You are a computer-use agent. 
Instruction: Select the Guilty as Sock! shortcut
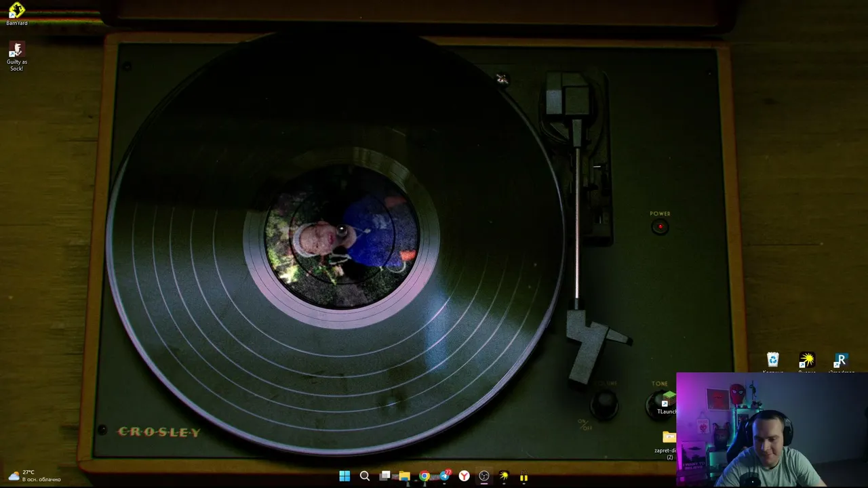[x=17, y=57]
